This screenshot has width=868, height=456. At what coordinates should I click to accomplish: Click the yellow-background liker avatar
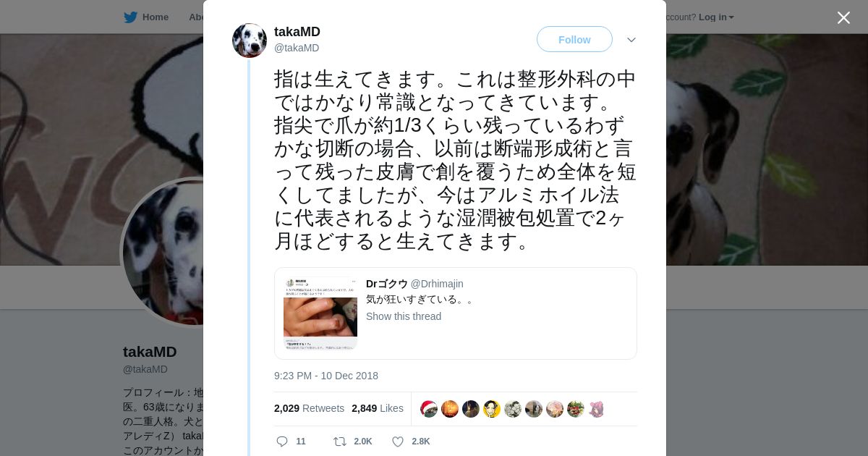[x=492, y=409]
